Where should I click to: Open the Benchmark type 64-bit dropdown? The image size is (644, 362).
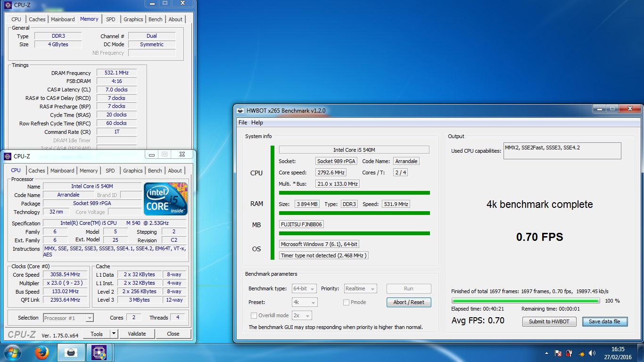pos(305,288)
